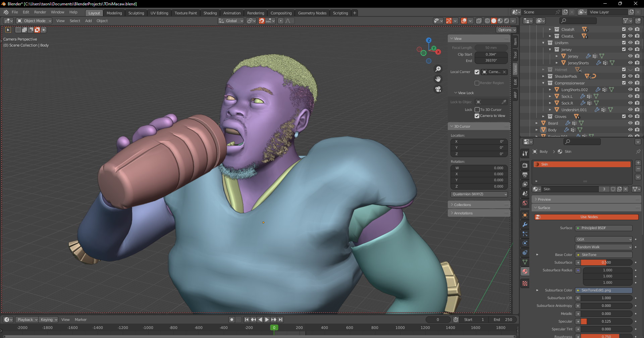The image size is (644, 338).
Task: Adjust the Subsurface 0.500 slider
Action: (x=606, y=262)
